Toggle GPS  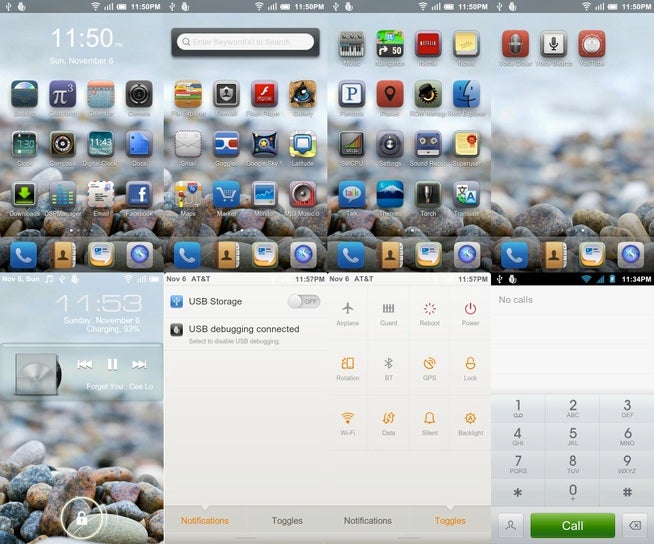pyautogui.click(x=429, y=369)
